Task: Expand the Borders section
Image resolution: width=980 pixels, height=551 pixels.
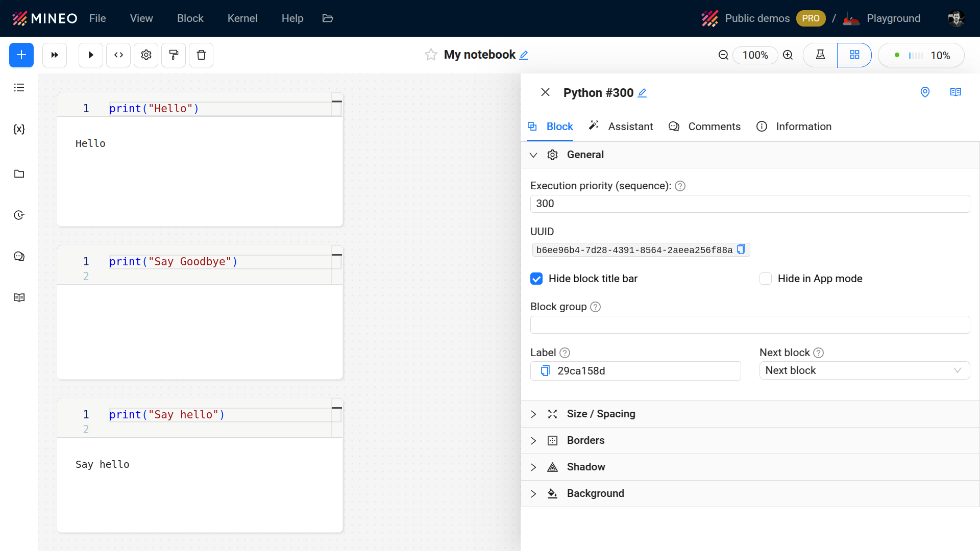Action: click(750, 440)
